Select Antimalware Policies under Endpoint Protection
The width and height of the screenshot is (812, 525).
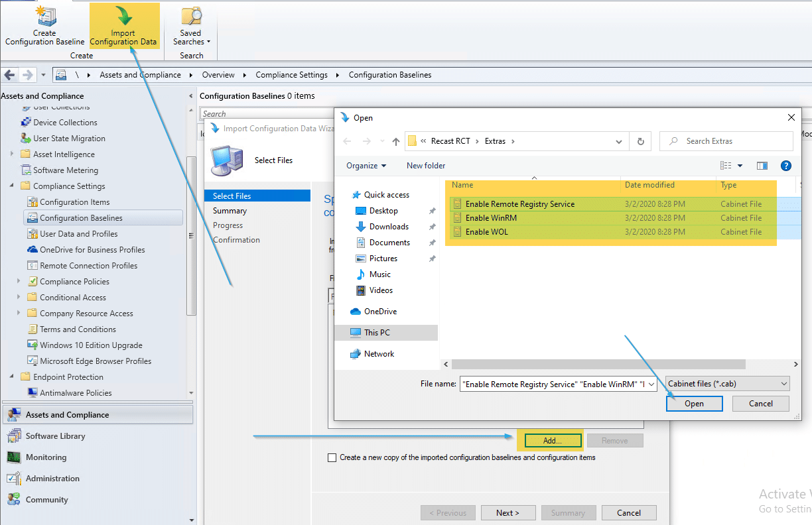(75, 392)
